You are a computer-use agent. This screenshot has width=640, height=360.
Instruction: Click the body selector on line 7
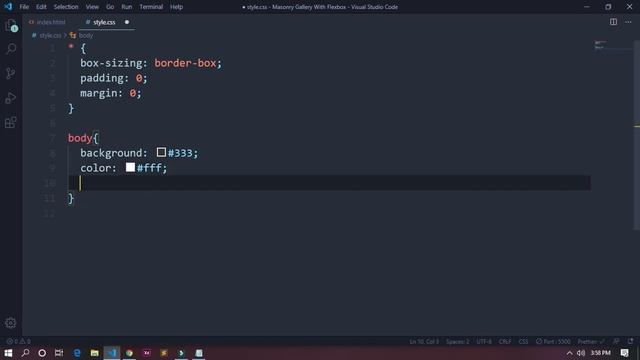coord(80,138)
